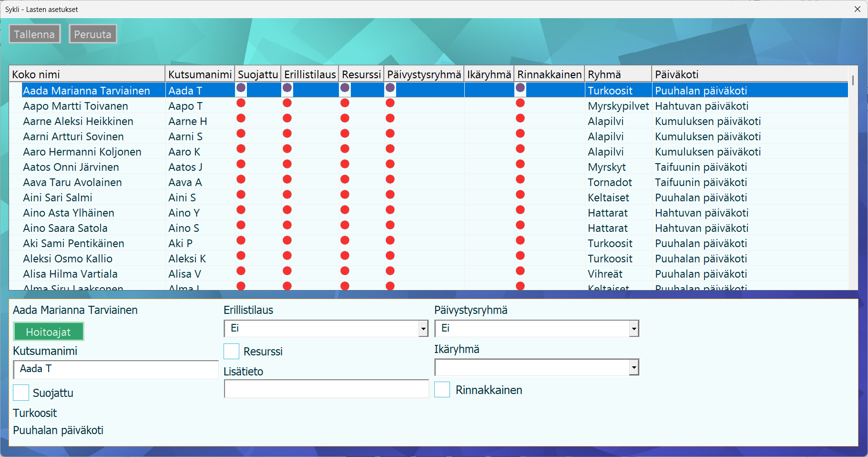Viewport: 868px width, 457px height.
Task: Click Aki P's red Erillistilaus status dot
Action: coord(287,240)
